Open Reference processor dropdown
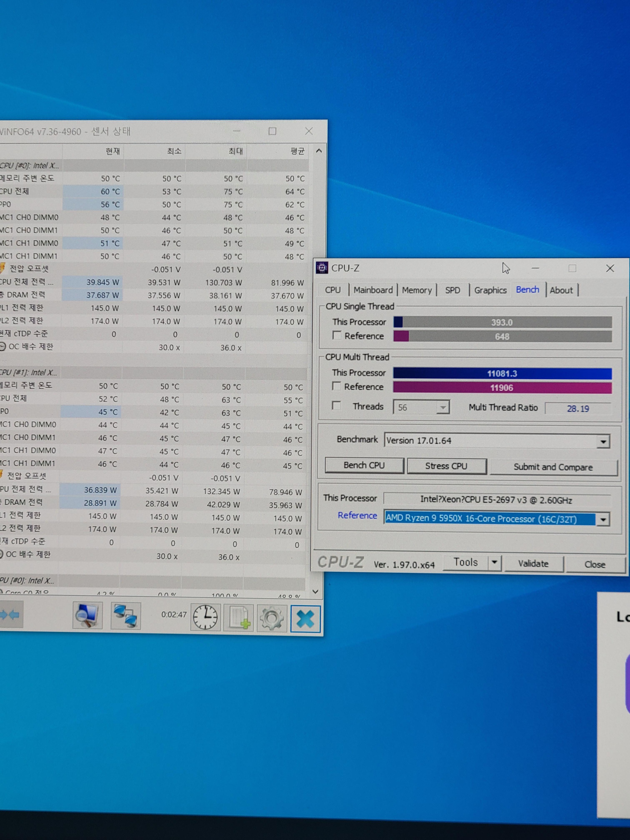Screen dimensions: 630x840 click(603, 520)
